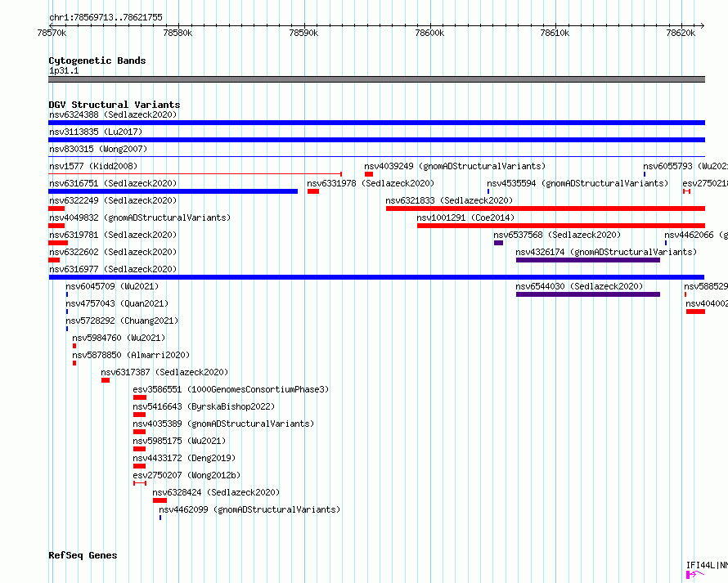Select the nsv6321833 (Sedlazeck2020) red bar
The width and height of the screenshot is (728, 583).
(x=546, y=209)
